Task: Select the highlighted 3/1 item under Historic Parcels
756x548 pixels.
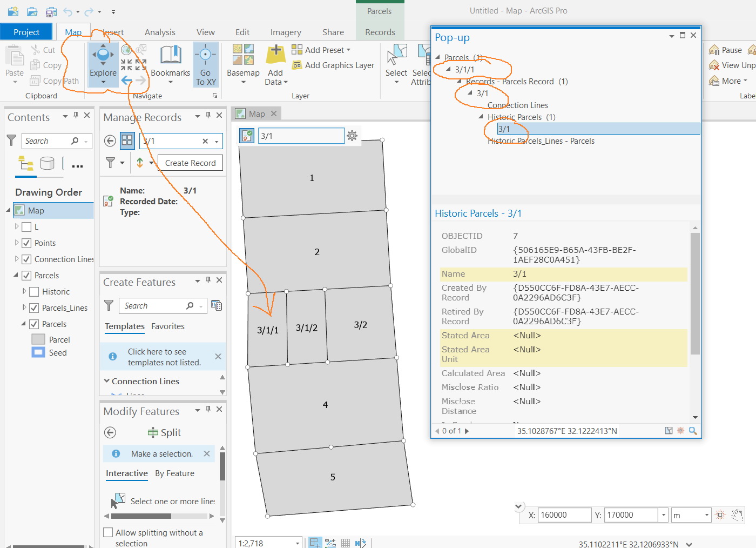Action: point(598,129)
